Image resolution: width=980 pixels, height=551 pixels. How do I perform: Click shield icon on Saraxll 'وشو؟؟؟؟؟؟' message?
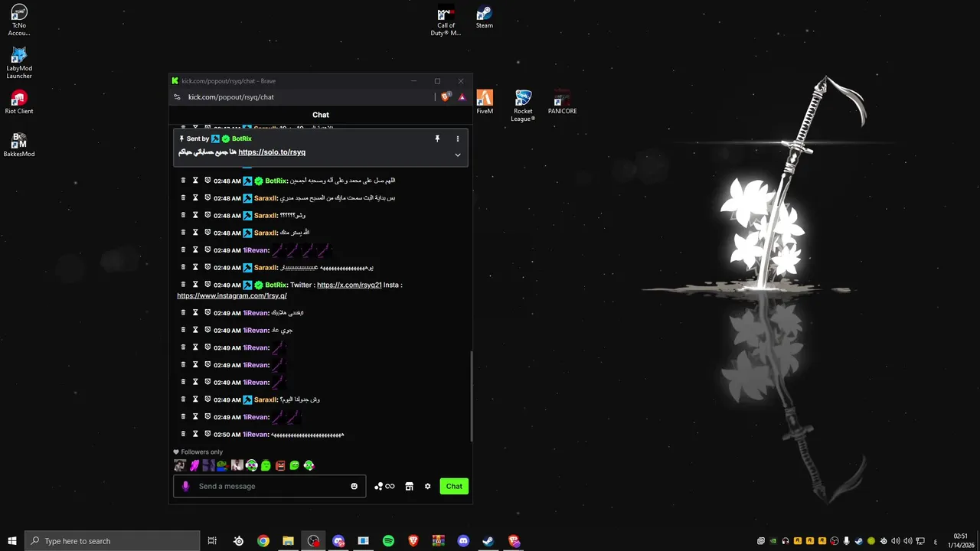coord(207,215)
